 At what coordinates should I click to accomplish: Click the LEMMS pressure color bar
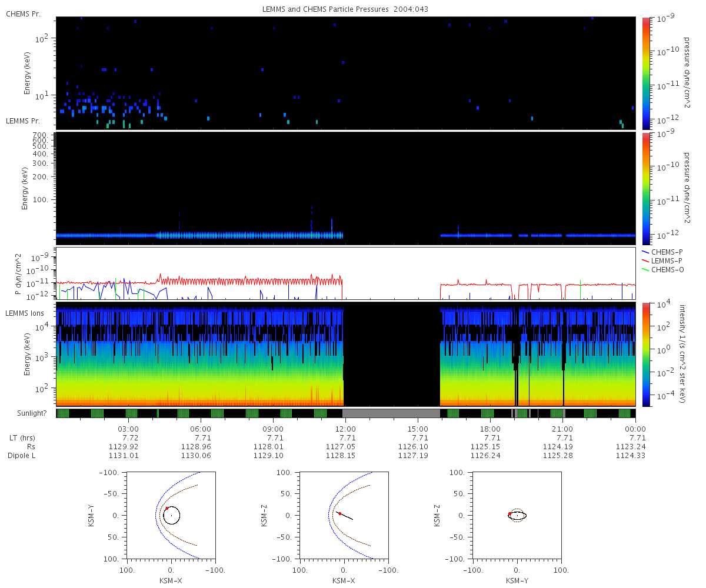click(645, 188)
